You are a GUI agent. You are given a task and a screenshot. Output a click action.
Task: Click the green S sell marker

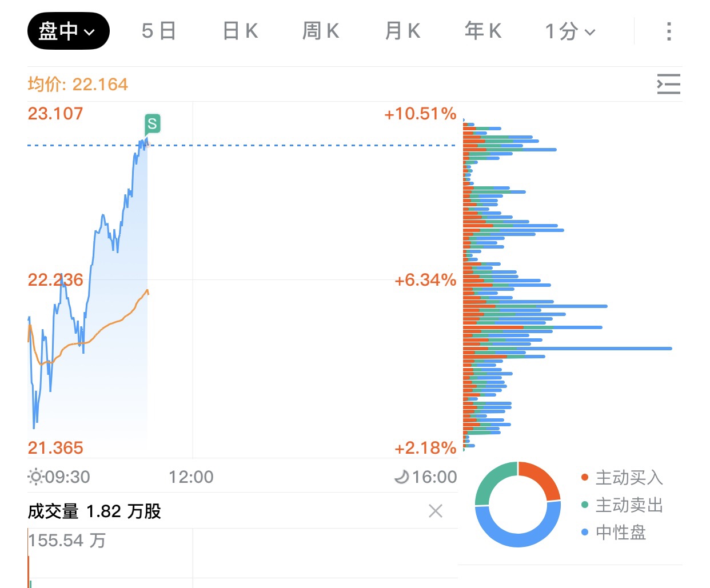pyautogui.click(x=151, y=123)
